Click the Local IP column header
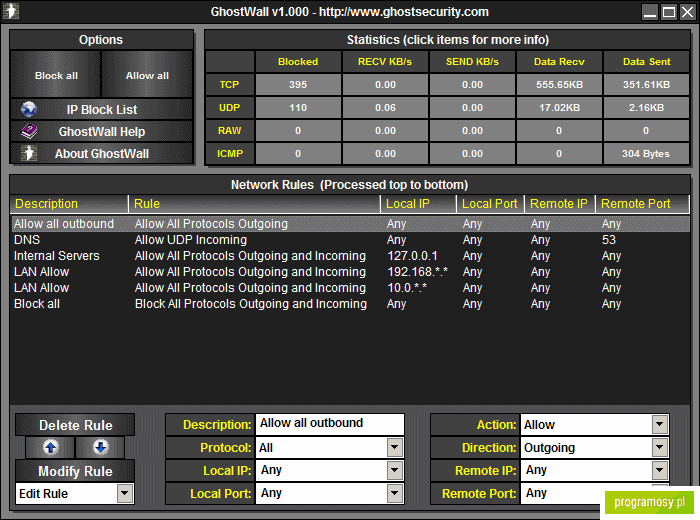Viewport: 700px width, 520px height. coord(419,204)
